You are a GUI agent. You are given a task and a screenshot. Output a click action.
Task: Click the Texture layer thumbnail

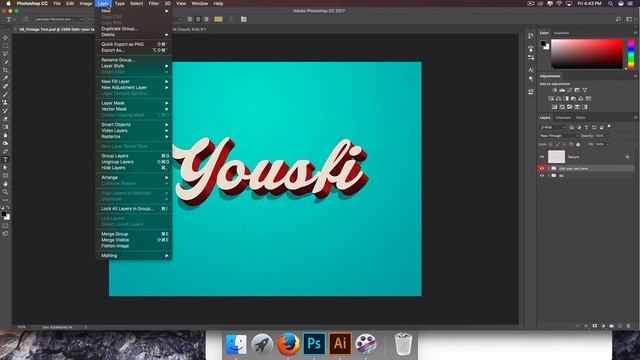(x=556, y=157)
